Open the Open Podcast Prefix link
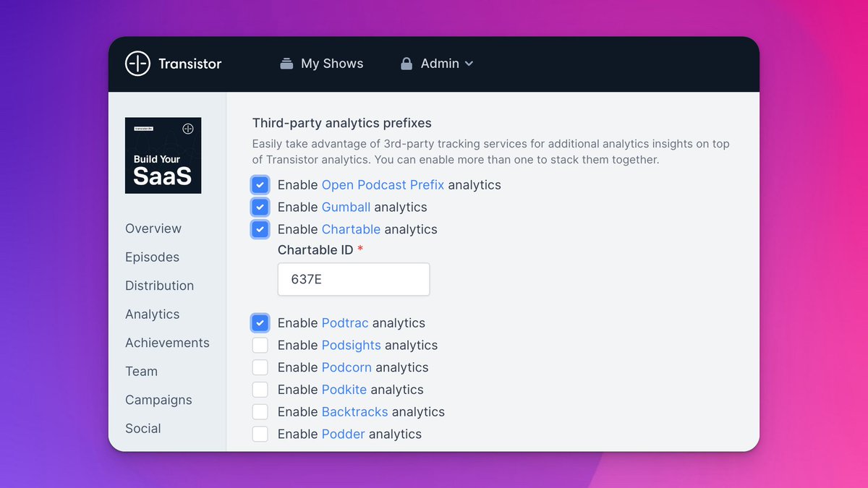 click(383, 185)
